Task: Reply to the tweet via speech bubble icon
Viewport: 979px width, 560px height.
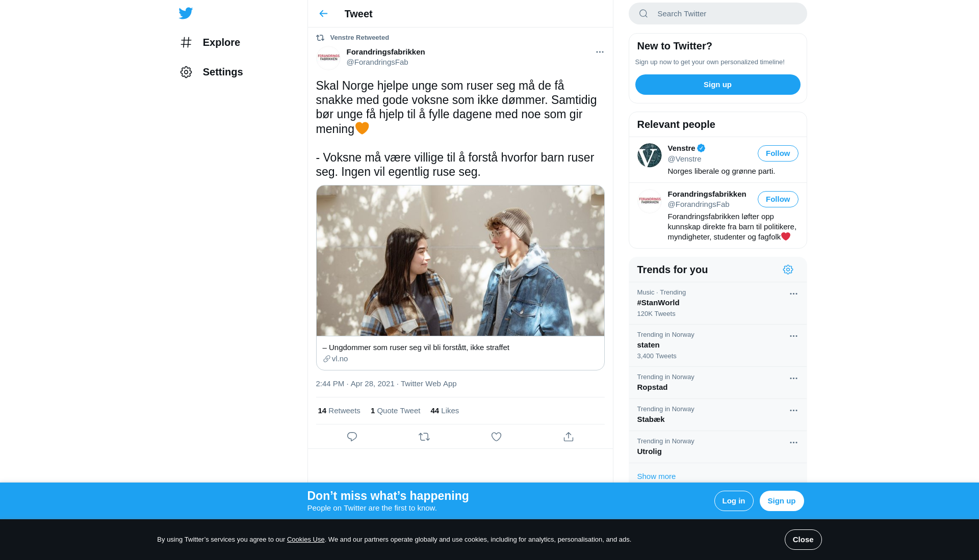Action: click(352, 437)
